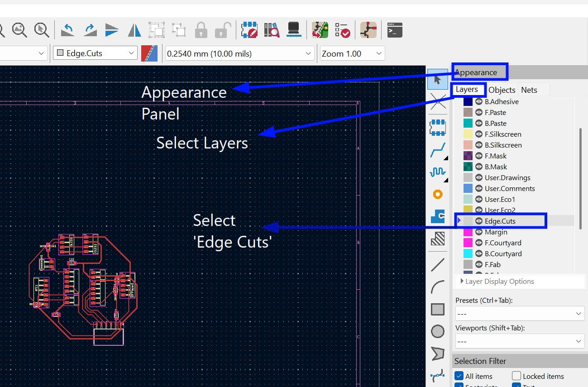Open the Edge.Cuts layer selector dropdown
This screenshot has height=387, width=588.
[95, 53]
